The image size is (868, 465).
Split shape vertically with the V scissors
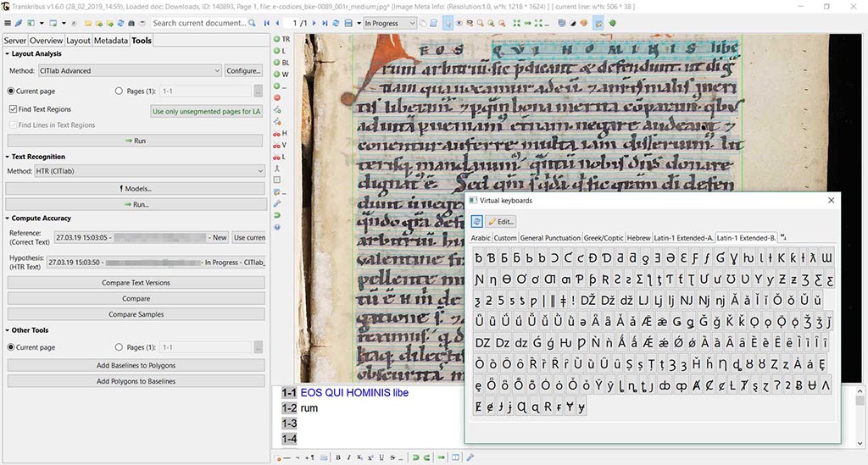280,145
